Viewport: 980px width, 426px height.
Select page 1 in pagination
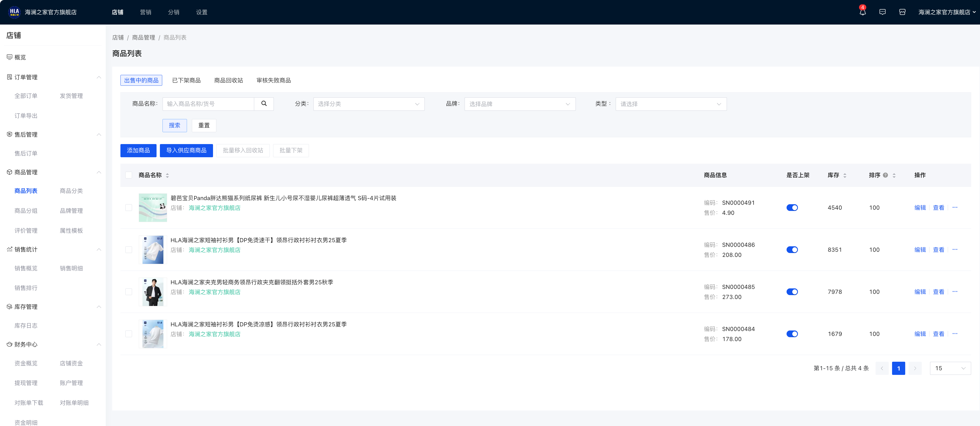899,368
